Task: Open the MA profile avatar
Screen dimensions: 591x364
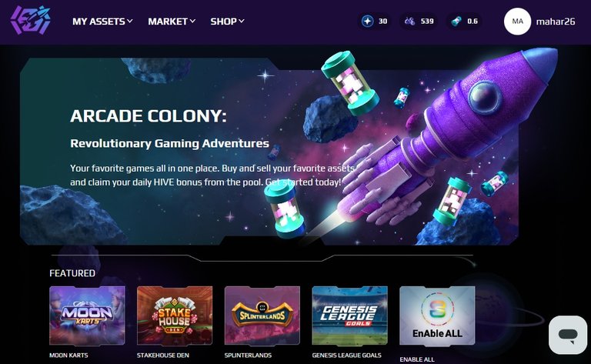Action: [517, 22]
